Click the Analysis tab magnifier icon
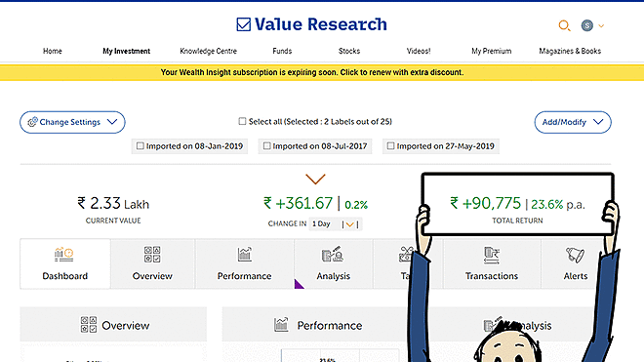Viewport: 644px width, 362px height. [333, 255]
